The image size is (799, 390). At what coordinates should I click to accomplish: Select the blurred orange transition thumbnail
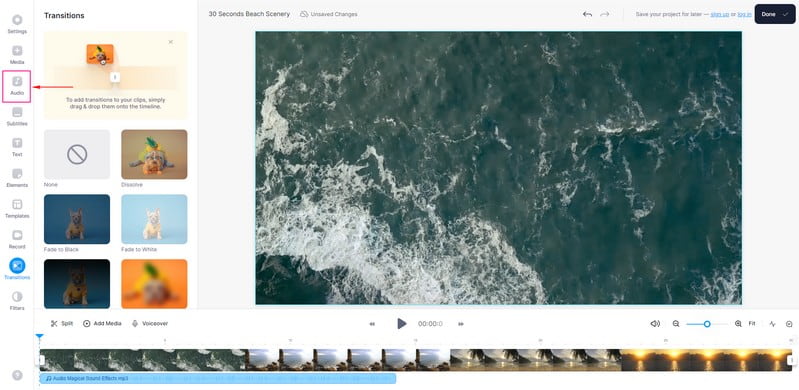click(x=154, y=284)
